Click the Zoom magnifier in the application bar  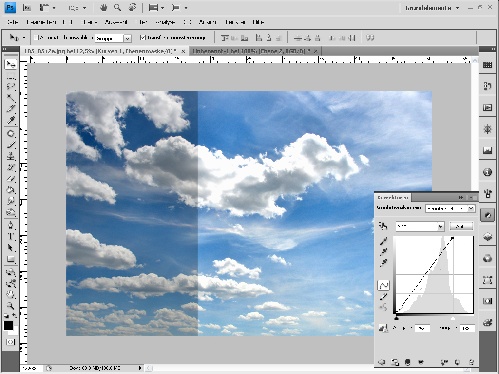pos(117,7)
